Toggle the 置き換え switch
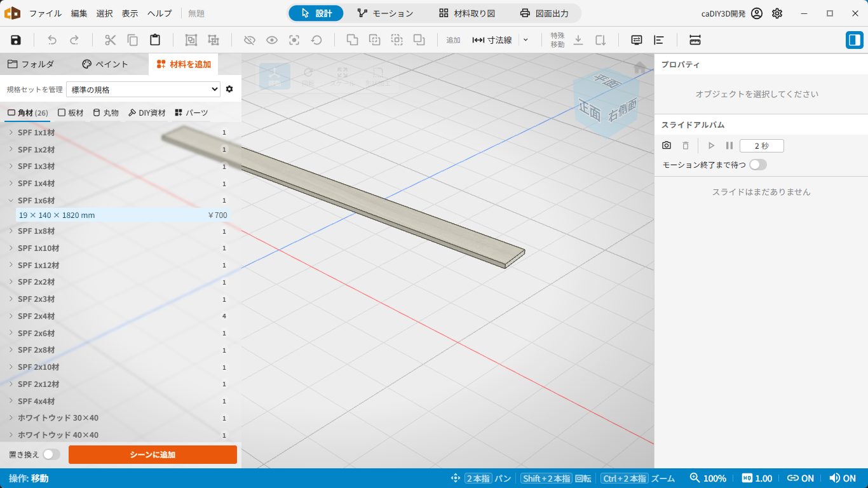The width and height of the screenshot is (868, 488). 51,454
